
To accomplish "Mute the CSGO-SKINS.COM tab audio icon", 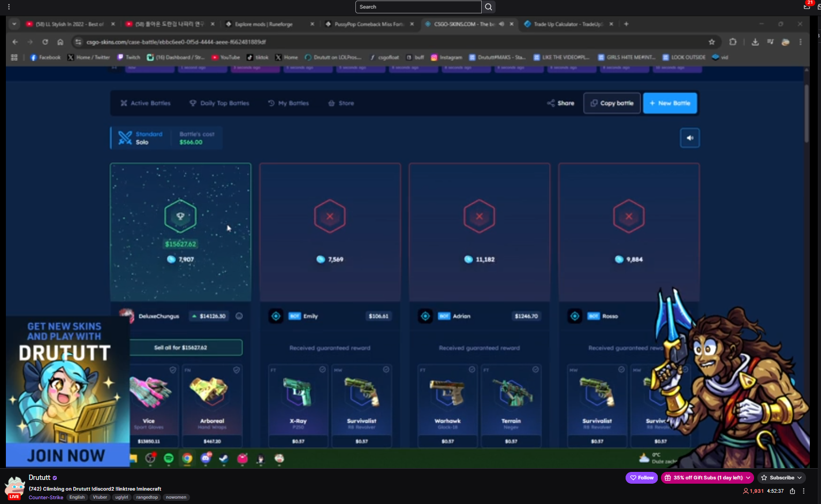I will coord(501,24).
